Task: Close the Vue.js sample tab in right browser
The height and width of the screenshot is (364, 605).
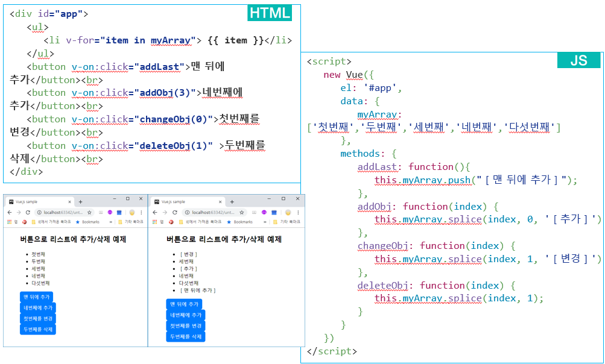Action: pos(220,202)
